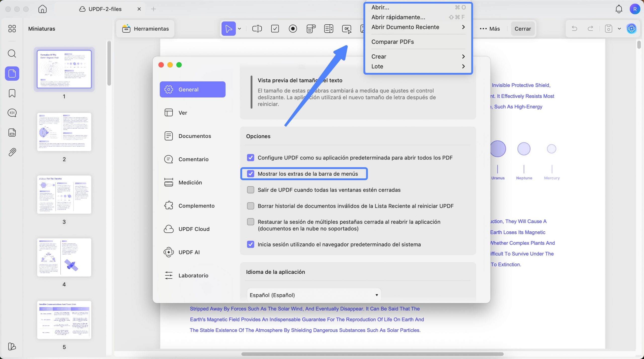Expand the pointer tool dropdown arrow
Image resolution: width=644 pixels, height=359 pixels.
tap(239, 29)
